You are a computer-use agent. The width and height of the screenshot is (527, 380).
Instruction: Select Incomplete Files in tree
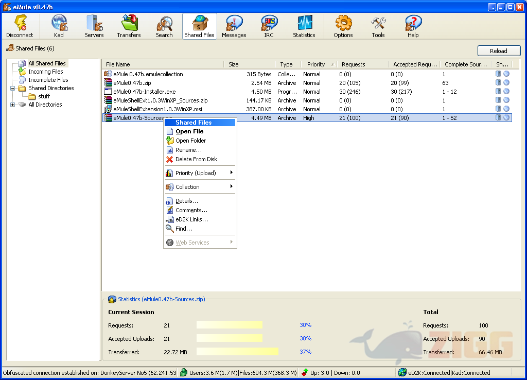pyautogui.click(x=48, y=80)
